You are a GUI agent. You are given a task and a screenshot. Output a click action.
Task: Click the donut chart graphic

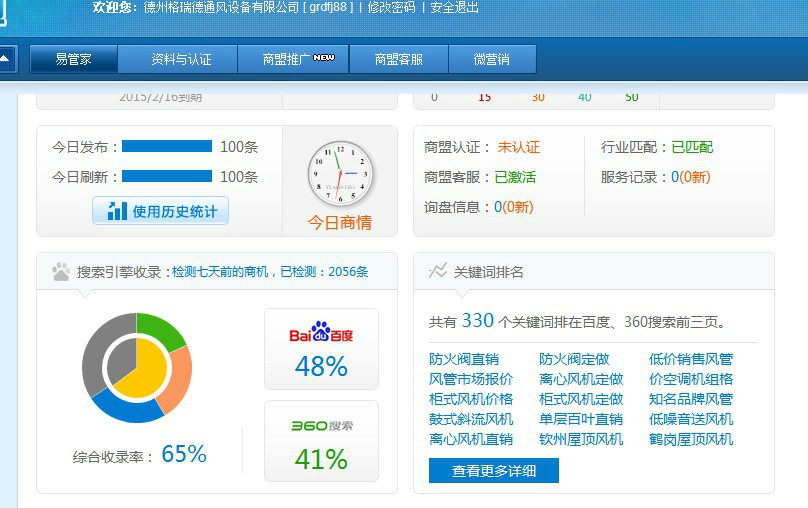[136, 367]
